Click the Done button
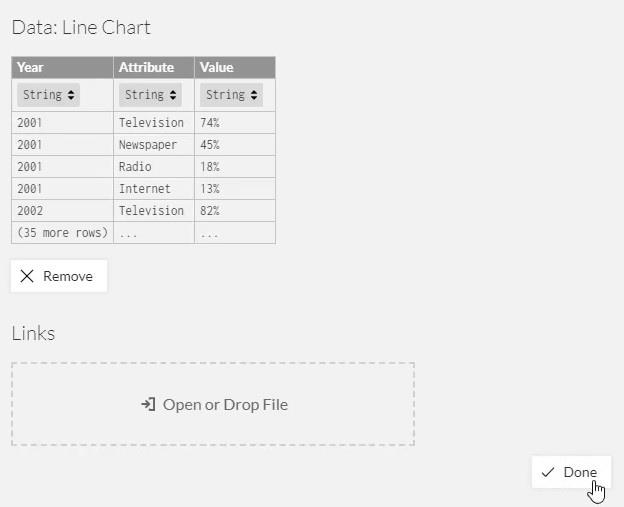This screenshot has height=507, width=624. click(x=571, y=472)
